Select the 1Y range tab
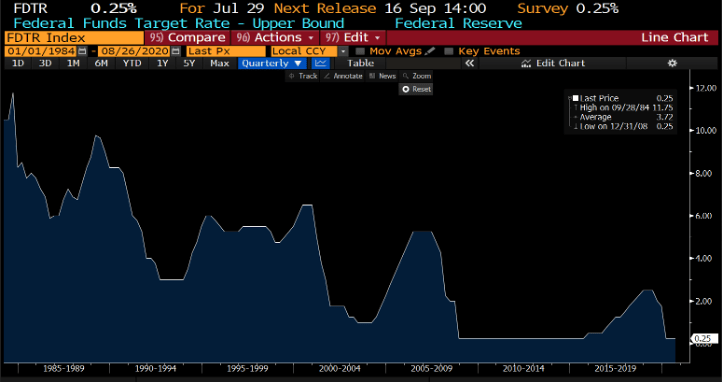722x382 pixels. coord(163,64)
